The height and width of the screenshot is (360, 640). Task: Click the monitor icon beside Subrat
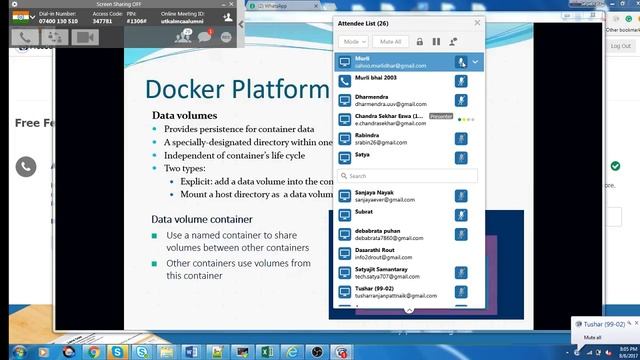coord(344,215)
